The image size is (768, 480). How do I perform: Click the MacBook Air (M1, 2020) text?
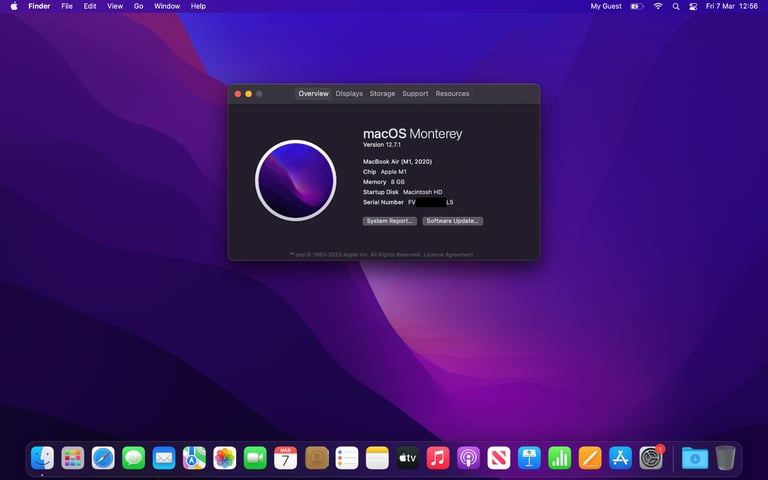(397, 162)
